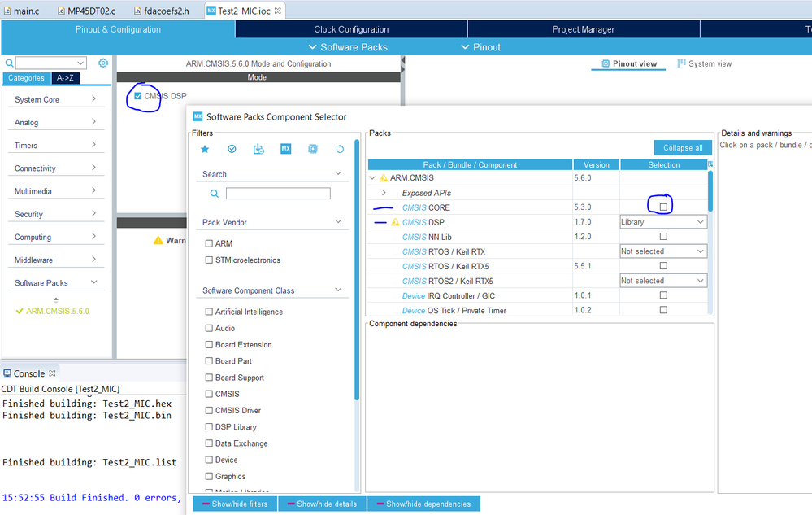Collapse the ARM.CMSIS pack tree node

point(372,177)
